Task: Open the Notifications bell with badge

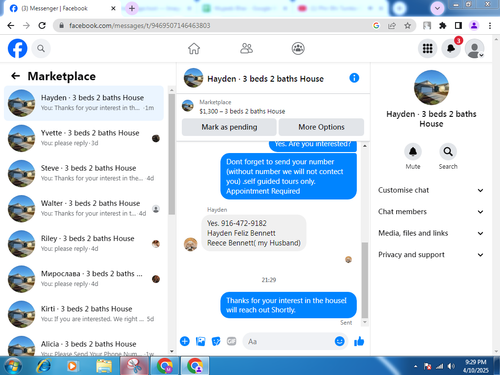Action: click(451, 49)
